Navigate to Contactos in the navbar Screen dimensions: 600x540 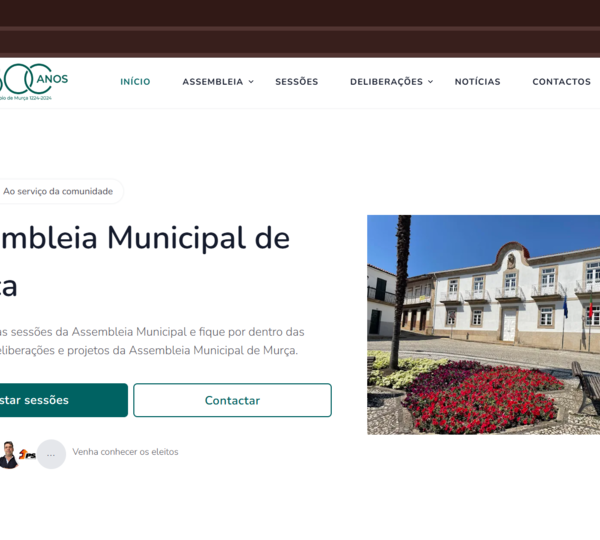(x=561, y=82)
